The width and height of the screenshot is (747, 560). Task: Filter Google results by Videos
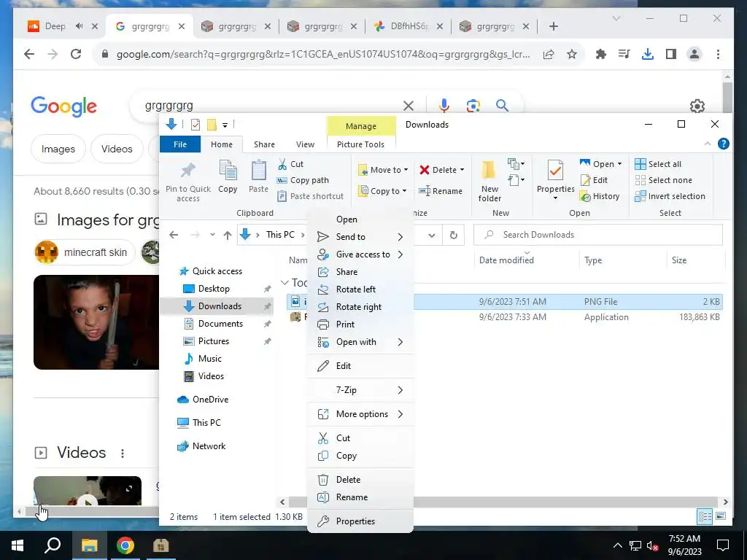117,149
